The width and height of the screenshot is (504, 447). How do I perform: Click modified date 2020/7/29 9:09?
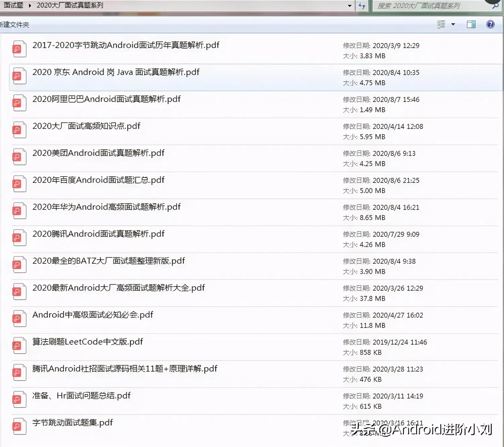[x=396, y=234]
